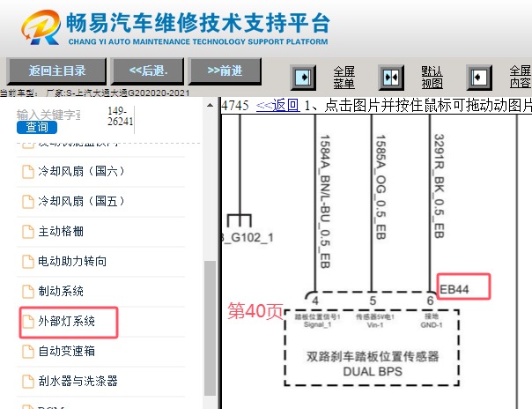Open 制动系统 in the sidebar

[x=61, y=291]
